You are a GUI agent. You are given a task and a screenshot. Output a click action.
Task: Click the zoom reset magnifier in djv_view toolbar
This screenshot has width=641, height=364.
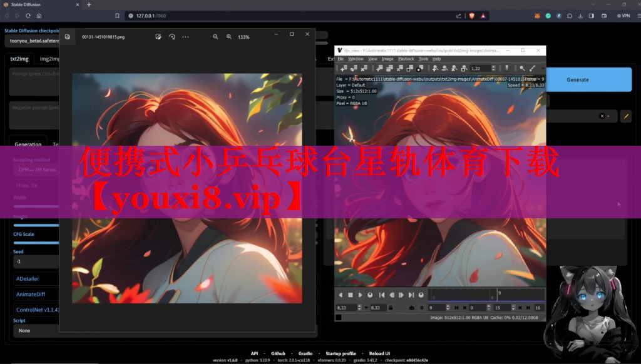pyautogui.click(x=454, y=68)
